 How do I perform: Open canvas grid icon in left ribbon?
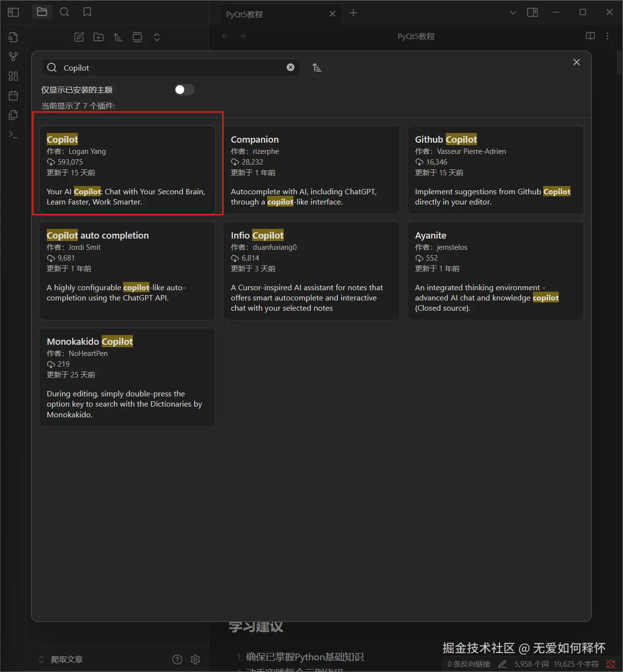click(x=13, y=76)
